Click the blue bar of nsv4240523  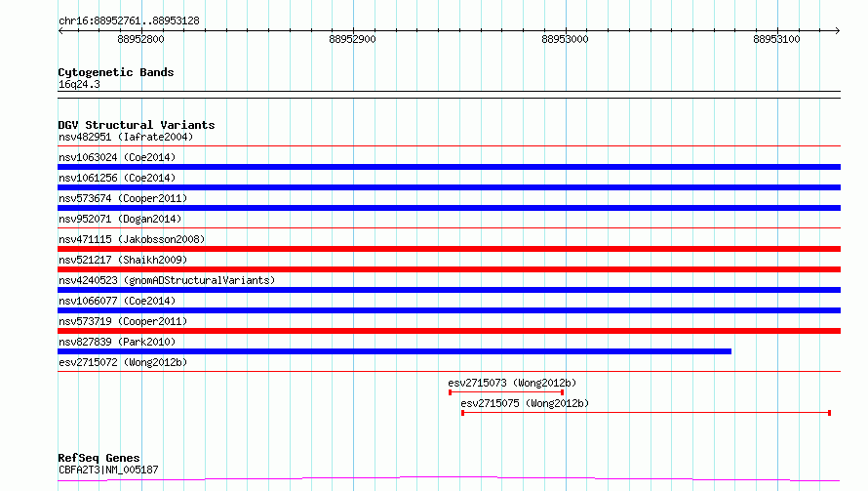(449, 290)
